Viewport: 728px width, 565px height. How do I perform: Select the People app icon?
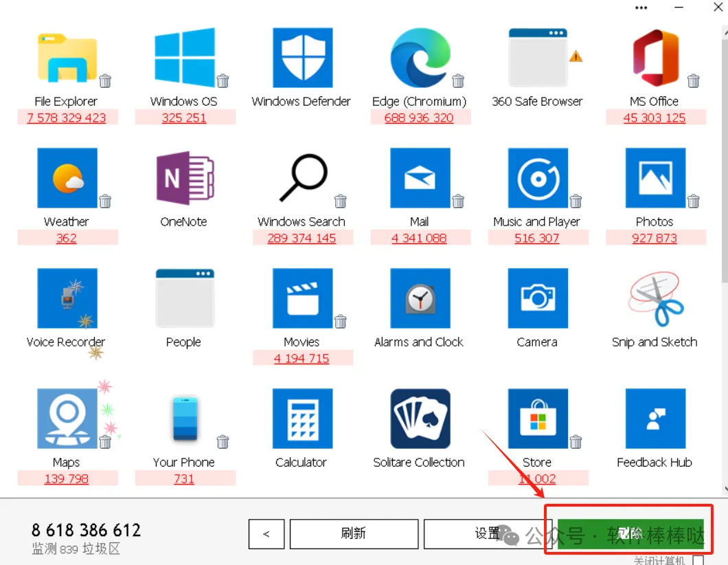coord(185,298)
